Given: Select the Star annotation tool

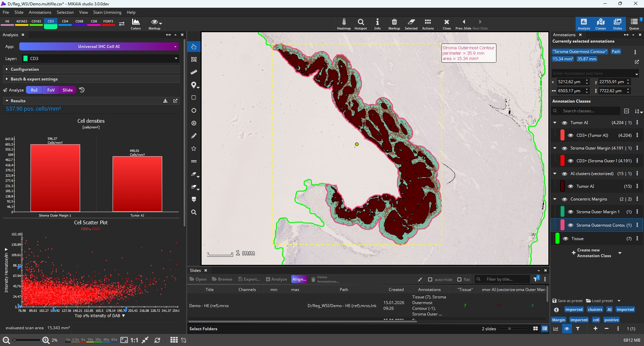Looking at the screenshot, I should click(x=194, y=149).
